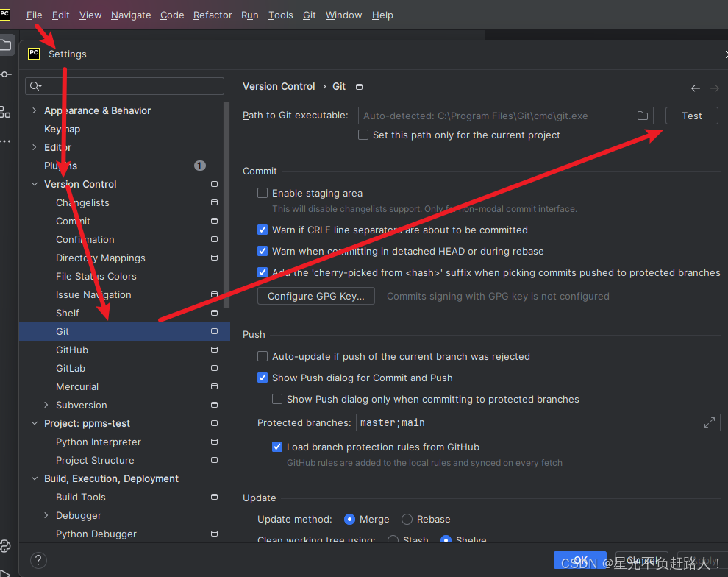Select Rebase update method
Image resolution: width=728 pixels, height=577 pixels.
(407, 520)
